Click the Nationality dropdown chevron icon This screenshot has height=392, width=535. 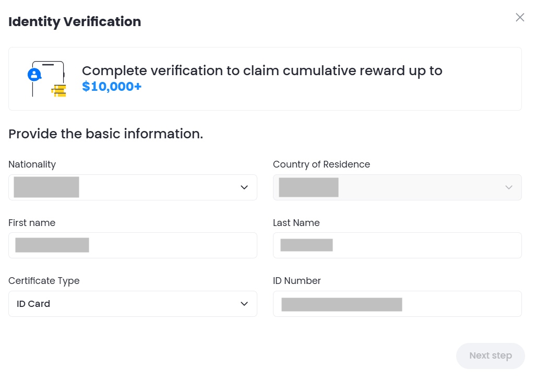click(x=244, y=187)
